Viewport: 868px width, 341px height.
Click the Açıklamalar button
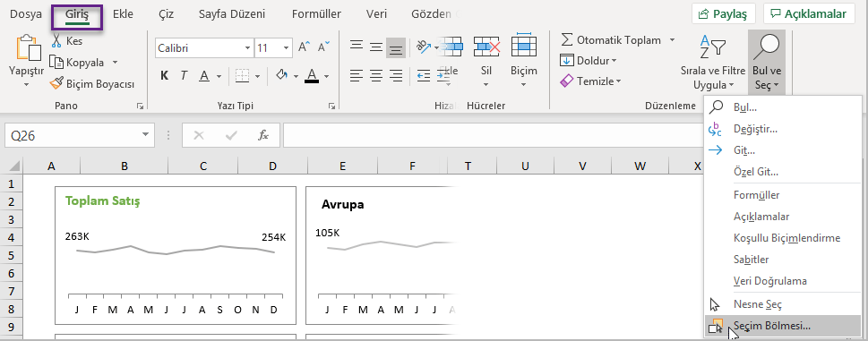[809, 13]
